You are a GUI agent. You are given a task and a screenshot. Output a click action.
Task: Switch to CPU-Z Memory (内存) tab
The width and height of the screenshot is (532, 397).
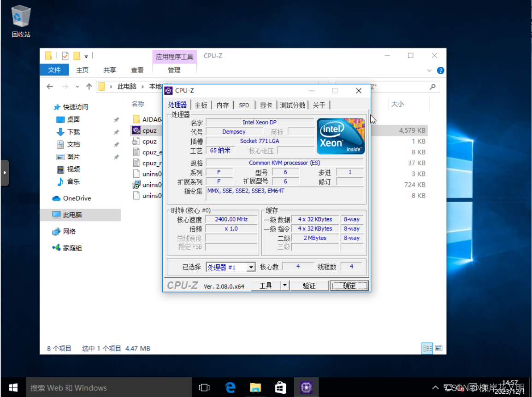[223, 105]
